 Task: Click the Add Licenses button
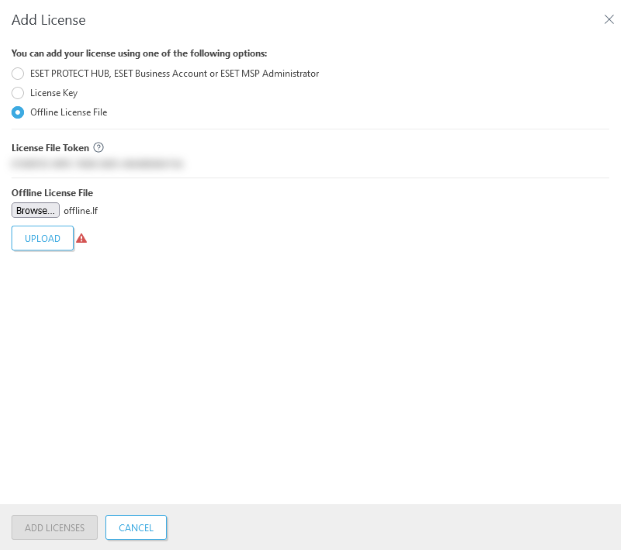(55, 527)
